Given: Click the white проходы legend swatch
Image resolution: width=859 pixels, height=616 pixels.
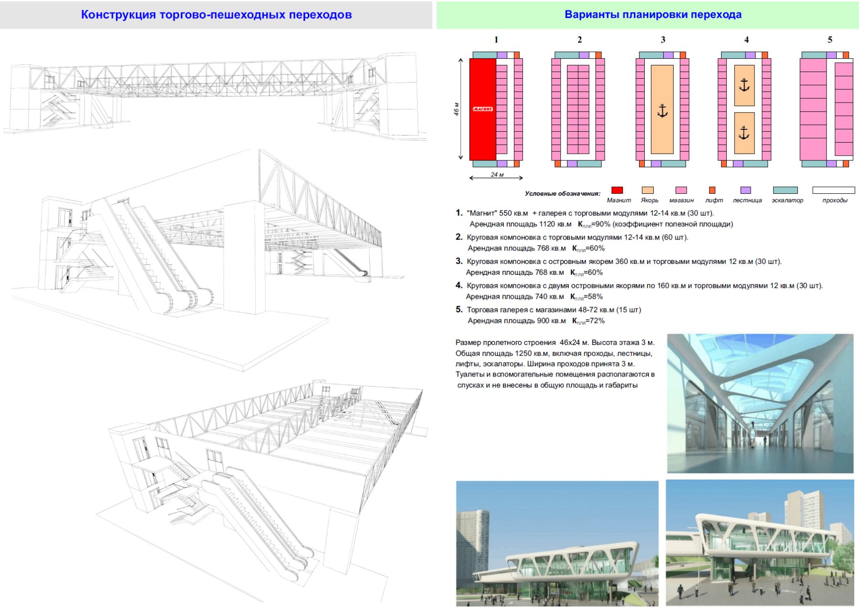Looking at the screenshot, I should [x=833, y=190].
